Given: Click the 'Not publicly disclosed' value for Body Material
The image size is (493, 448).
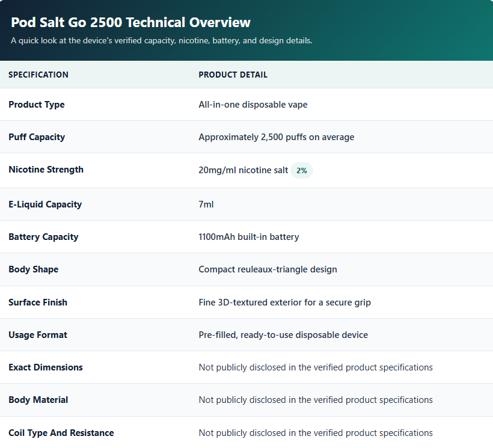Looking at the screenshot, I should point(316,400).
